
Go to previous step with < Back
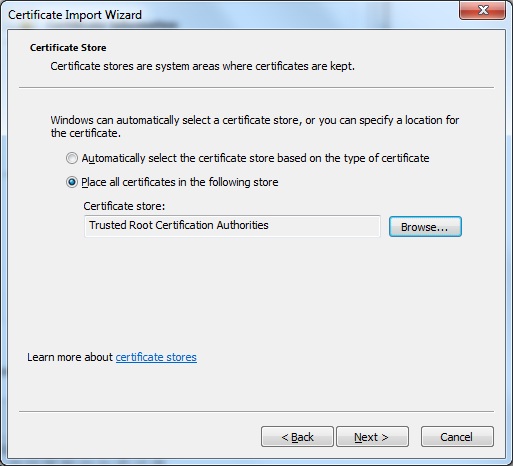pos(297,436)
